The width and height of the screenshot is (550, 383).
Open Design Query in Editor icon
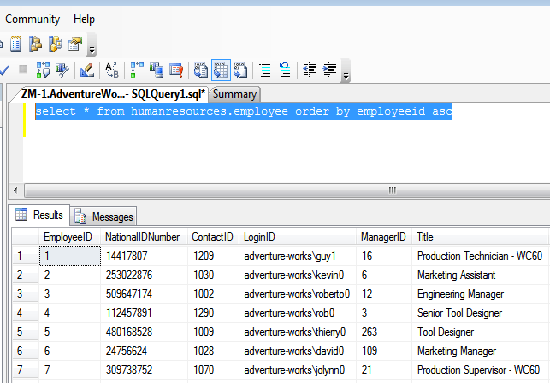click(87, 70)
